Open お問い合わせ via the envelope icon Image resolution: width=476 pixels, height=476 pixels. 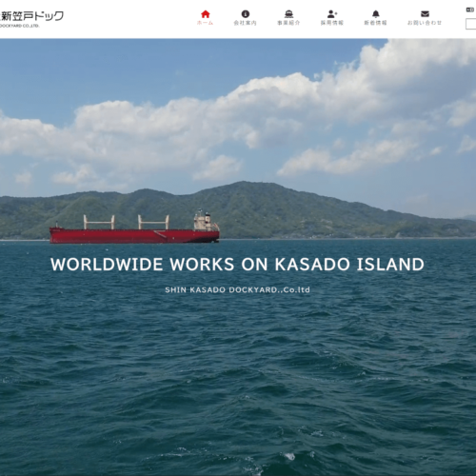click(x=425, y=14)
